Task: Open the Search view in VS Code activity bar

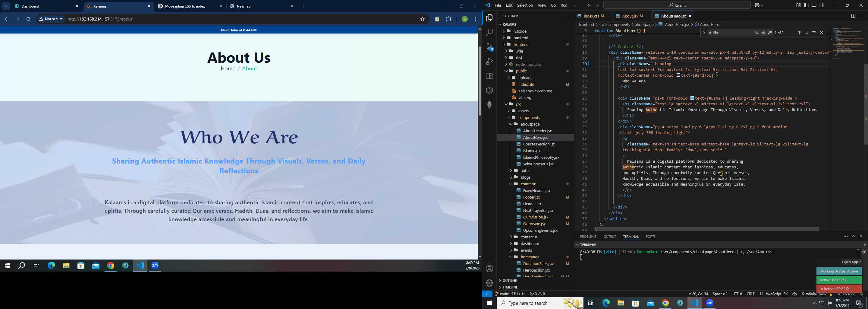Action: coord(489,32)
